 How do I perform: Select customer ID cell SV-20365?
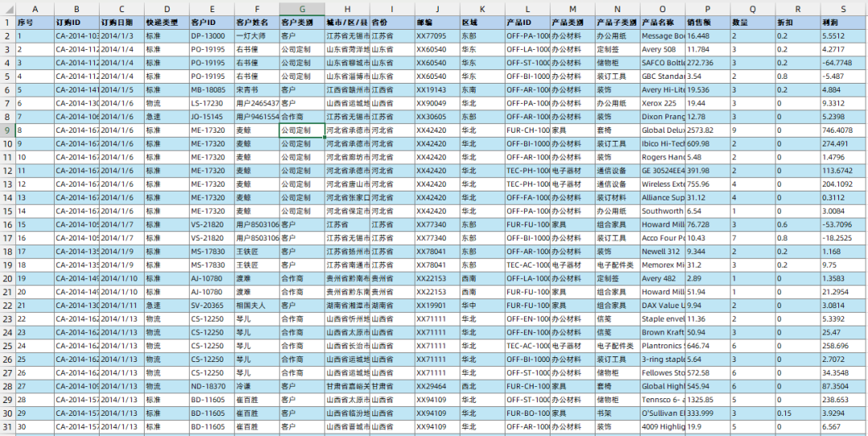211,305
